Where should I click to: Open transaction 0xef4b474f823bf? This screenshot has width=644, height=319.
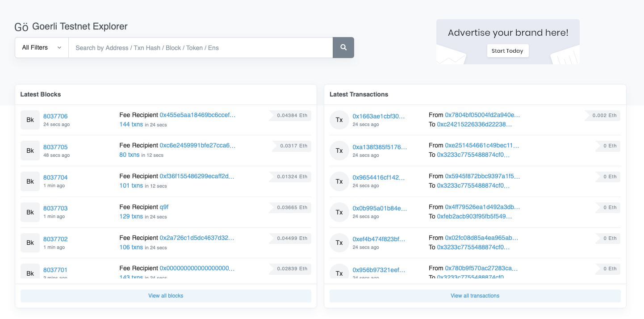coord(379,239)
